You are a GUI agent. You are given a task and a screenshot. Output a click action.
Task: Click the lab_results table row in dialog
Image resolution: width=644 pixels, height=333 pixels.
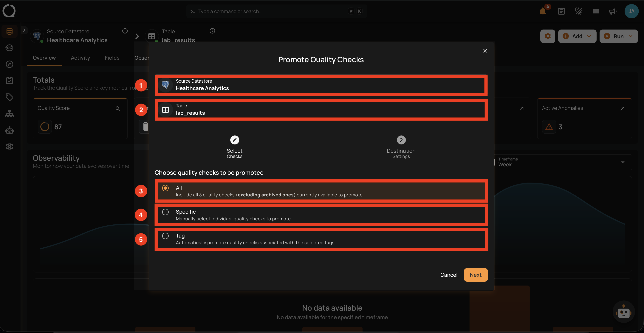click(321, 110)
